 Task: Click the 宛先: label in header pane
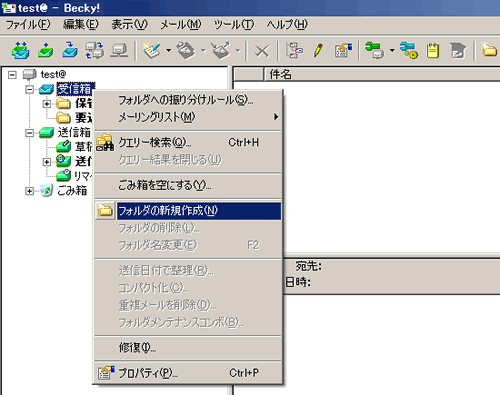point(308,266)
